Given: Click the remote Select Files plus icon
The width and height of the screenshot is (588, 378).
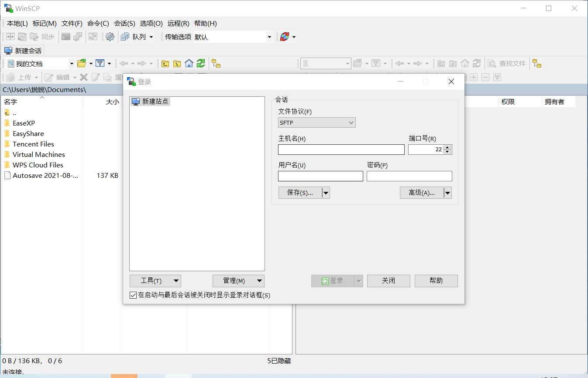Looking at the screenshot, I should pos(474,77).
